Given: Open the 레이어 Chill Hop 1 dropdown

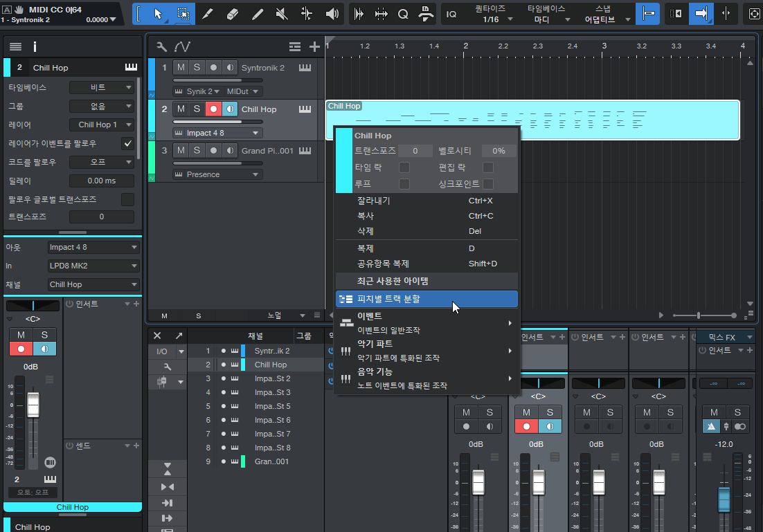Looking at the screenshot, I should (x=102, y=125).
